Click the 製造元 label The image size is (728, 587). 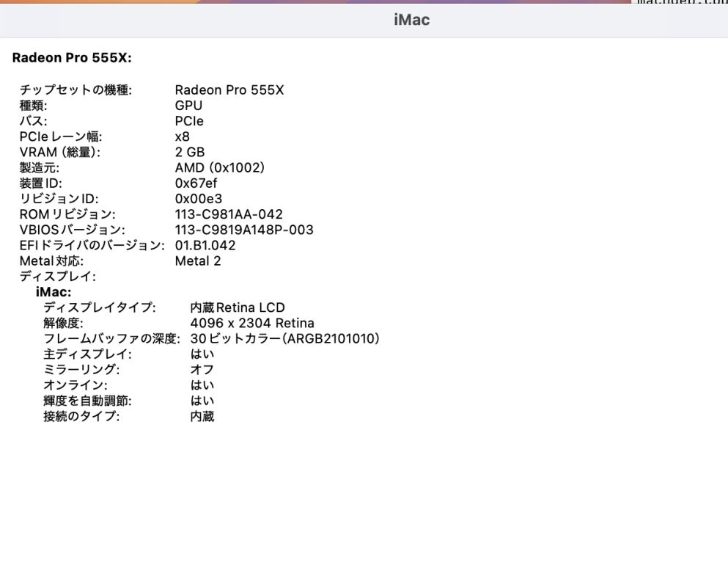(40, 168)
